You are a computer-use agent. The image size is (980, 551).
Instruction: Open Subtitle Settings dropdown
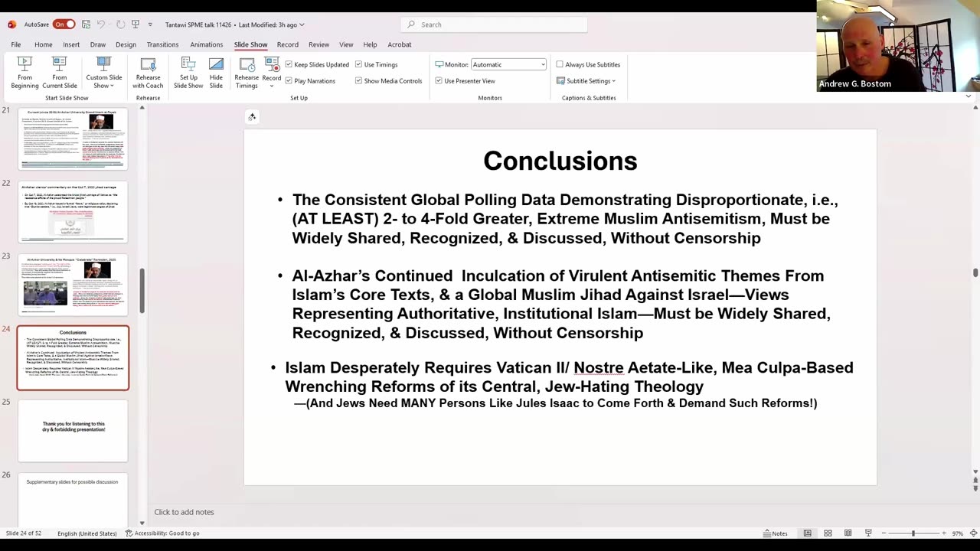pos(586,80)
